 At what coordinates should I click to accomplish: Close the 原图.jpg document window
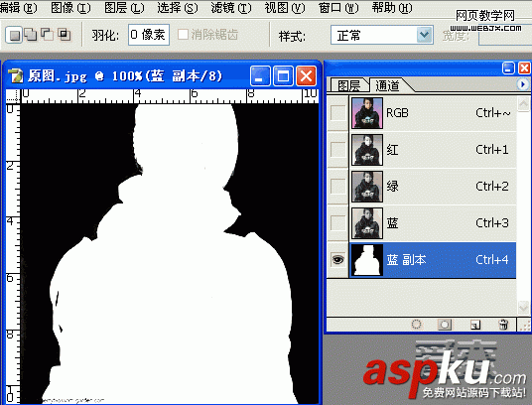coord(306,76)
